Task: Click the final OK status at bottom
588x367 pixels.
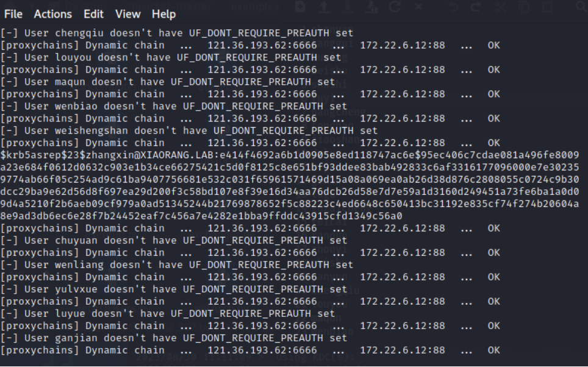Action: coord(494,350)
